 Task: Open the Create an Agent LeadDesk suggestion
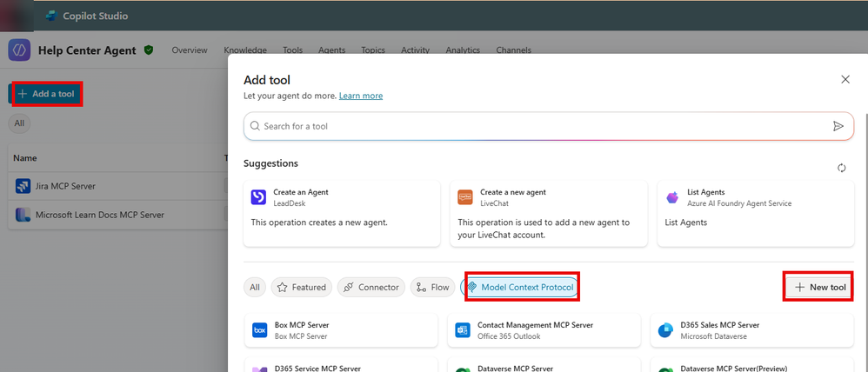(342, 214)
